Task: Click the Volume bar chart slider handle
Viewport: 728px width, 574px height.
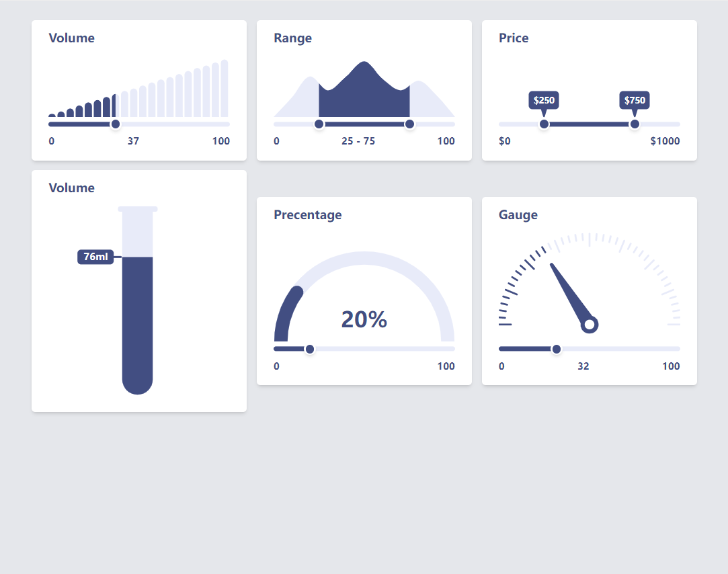Action: pyautogui.click(x=116, y=124)
